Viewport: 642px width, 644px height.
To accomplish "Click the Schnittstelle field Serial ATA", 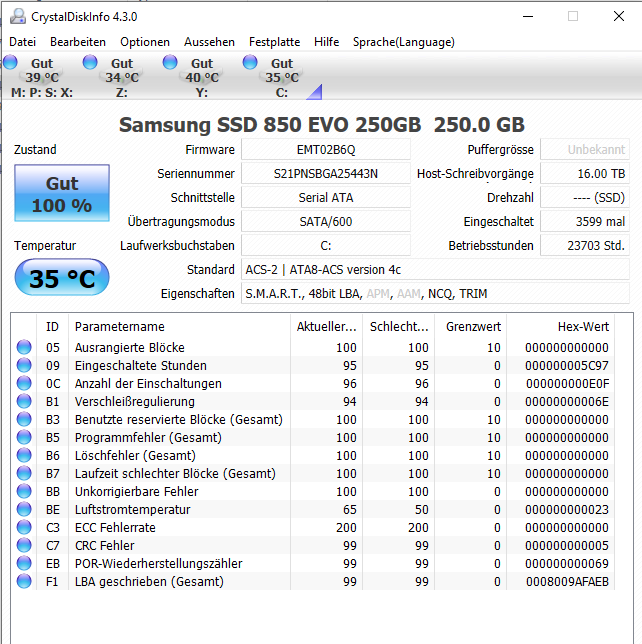I will 326,198.
